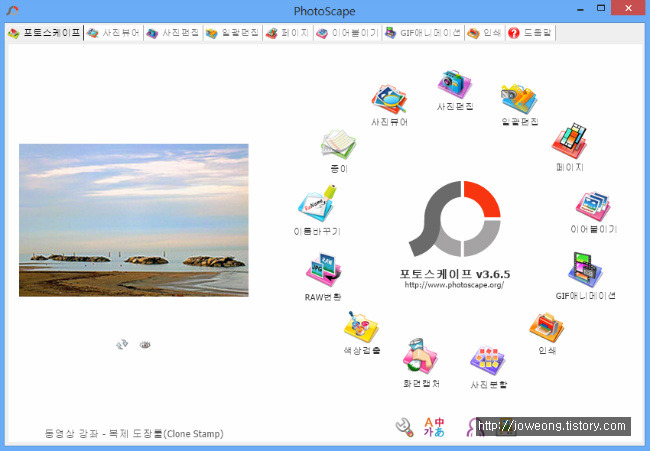Open the 도움말 help tab
This screenshot has width=650, height=451.
pos(530,33)
